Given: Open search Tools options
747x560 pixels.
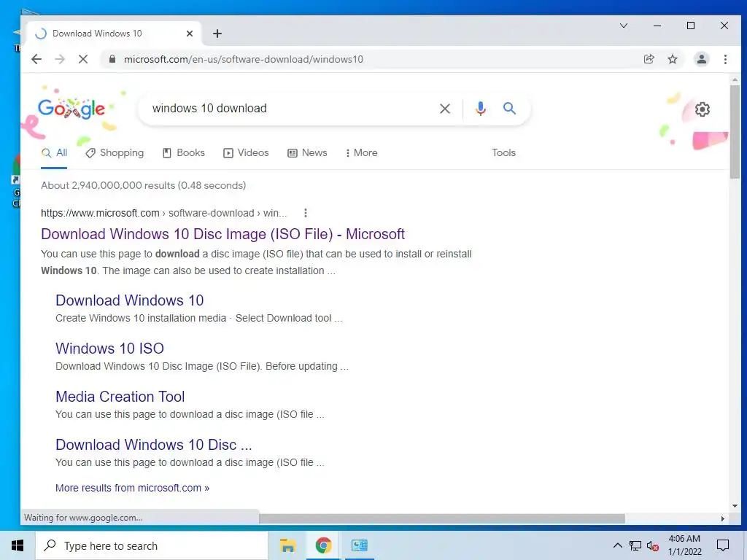Looking at the screenshot, I should pyautogui.click(x=503, y=153).
